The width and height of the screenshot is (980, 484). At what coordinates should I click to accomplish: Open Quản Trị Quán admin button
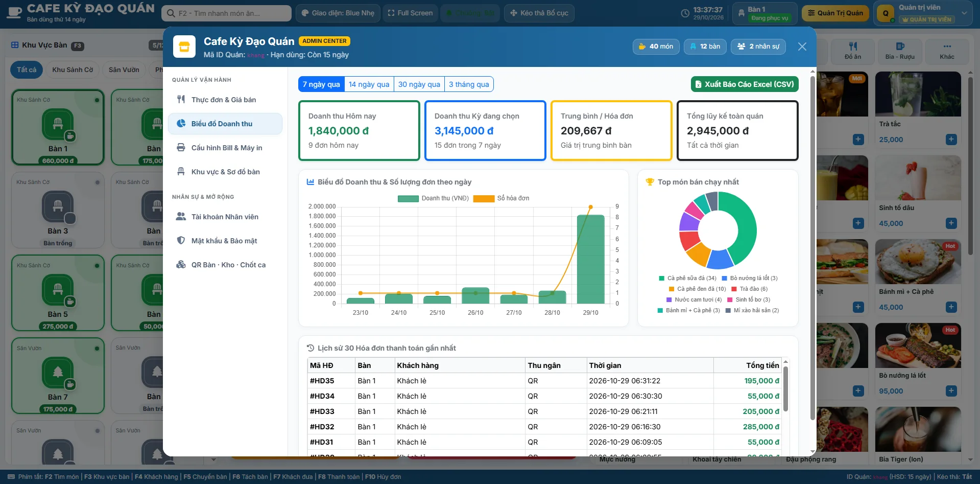835,13
